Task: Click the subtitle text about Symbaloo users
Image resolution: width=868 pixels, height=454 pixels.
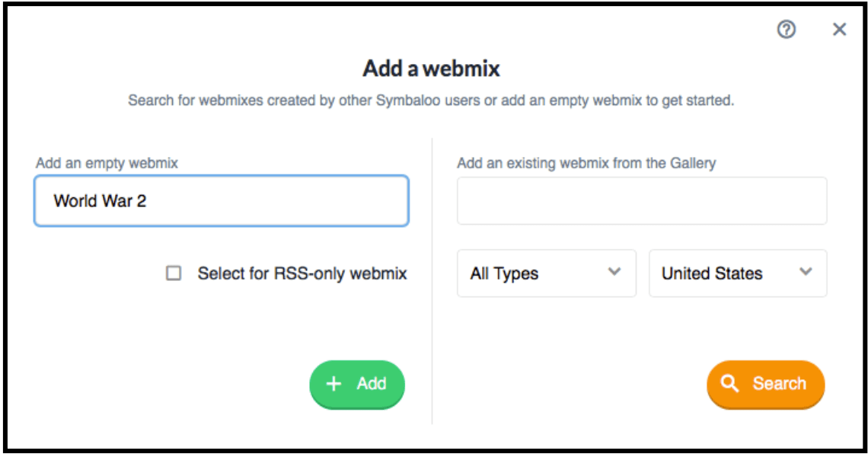Action: [x=431, y=101]
